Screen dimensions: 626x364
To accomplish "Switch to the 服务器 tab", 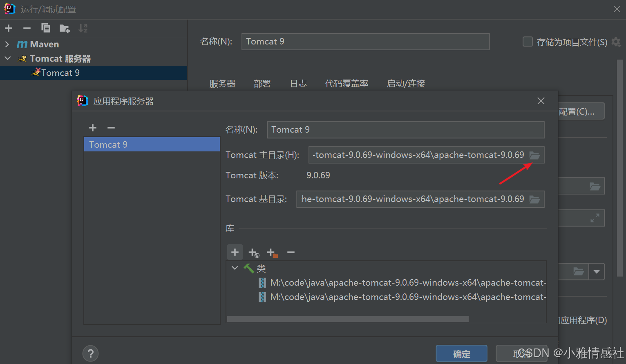I will click(x=223, y=84).
